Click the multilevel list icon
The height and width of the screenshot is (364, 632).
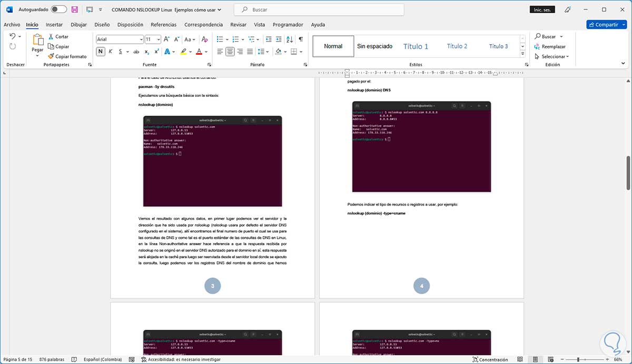252,39
